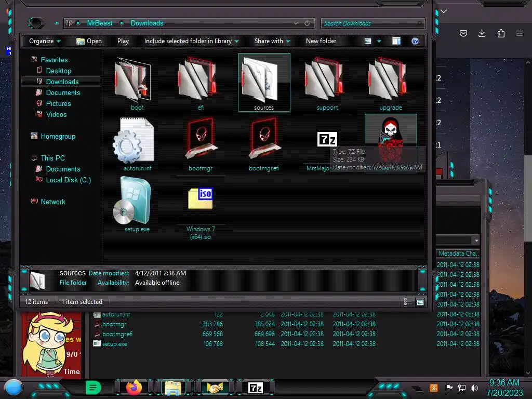Open Explorer help

[415, 41]
